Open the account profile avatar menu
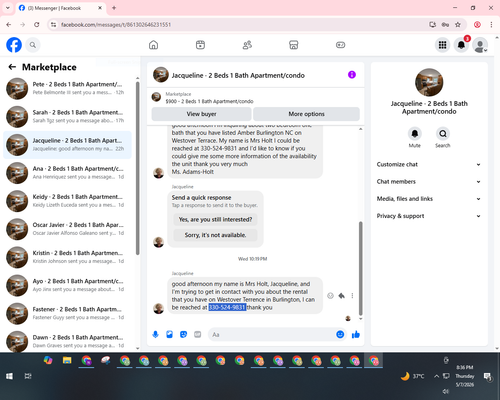500x400 pixels. click(480, 45)
